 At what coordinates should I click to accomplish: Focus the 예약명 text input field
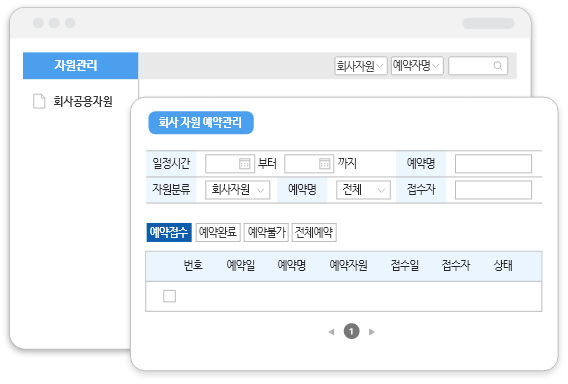coord(493,164)
